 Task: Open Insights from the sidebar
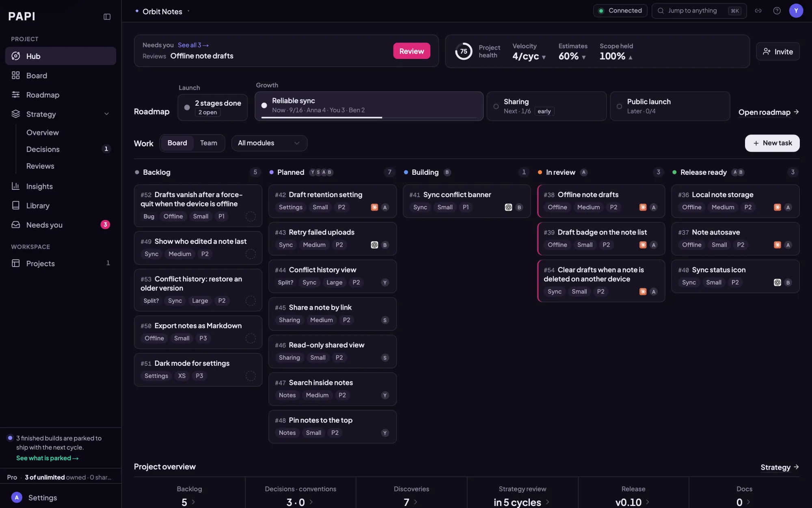(60, 186)
